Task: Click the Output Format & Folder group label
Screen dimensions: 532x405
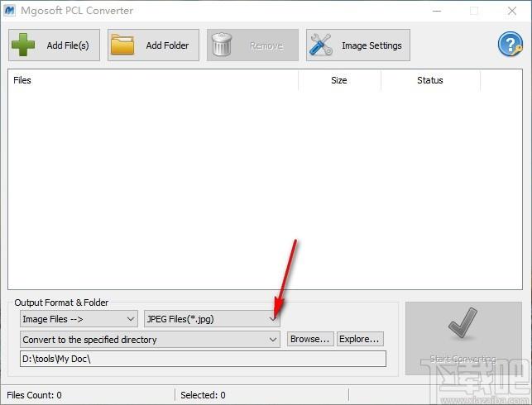Action: (61, 303)
